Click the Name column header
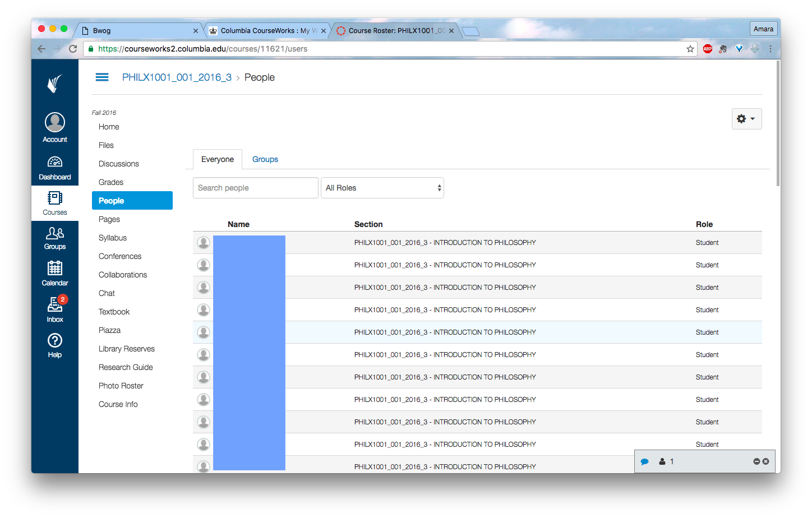The image size is (812, 518). pos(238,224)
